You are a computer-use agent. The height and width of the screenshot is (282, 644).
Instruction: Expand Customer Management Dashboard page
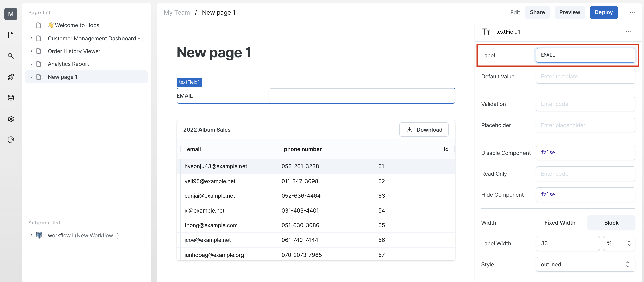point(31,38)
